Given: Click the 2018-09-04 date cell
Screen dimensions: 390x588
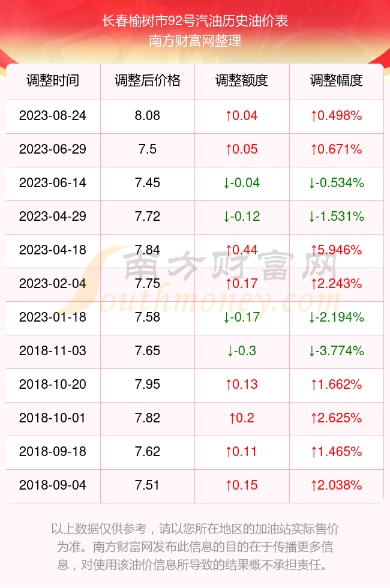Looking at the screenshot, I should (x=53, y=485).
